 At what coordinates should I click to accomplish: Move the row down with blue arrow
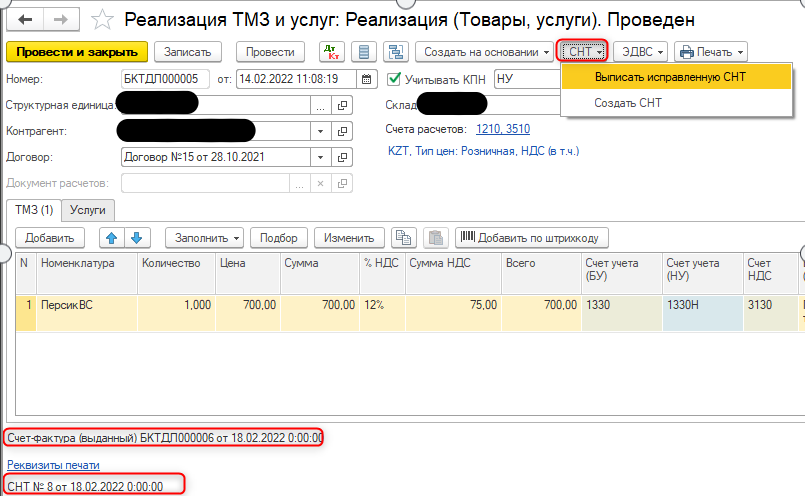click(x=137, y=238)
